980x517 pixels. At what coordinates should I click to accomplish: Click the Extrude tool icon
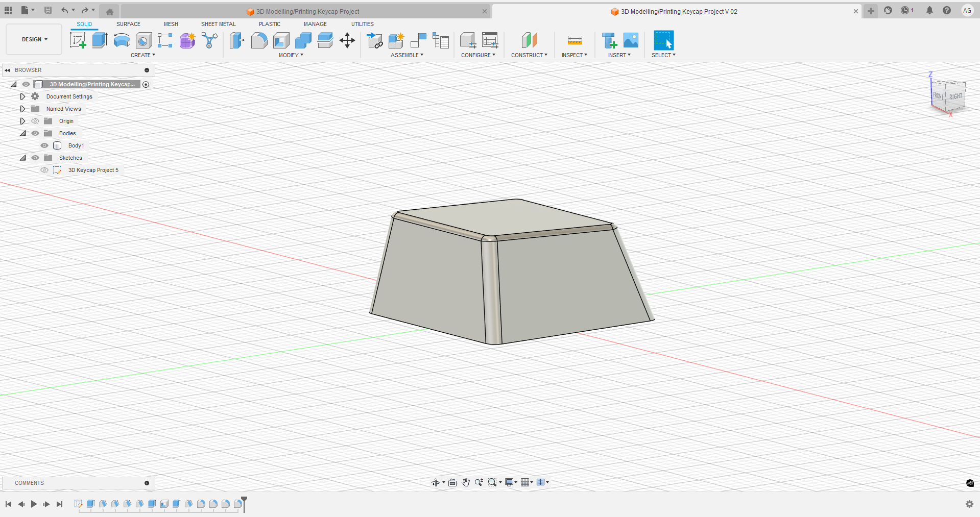point(100,40)
